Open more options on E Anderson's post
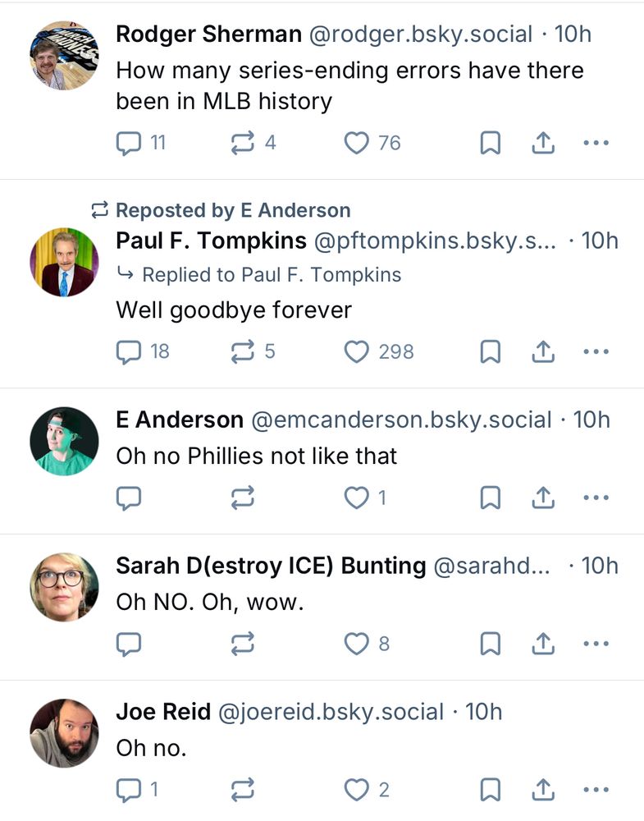Image resolution: width=644 pixels, height=821 pixels. tap(596, 497)
